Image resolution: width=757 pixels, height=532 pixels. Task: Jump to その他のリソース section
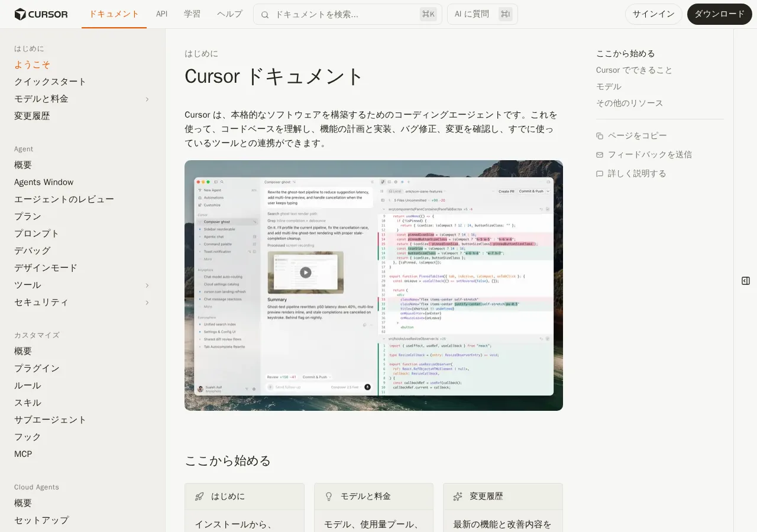(x=630, y=103)
